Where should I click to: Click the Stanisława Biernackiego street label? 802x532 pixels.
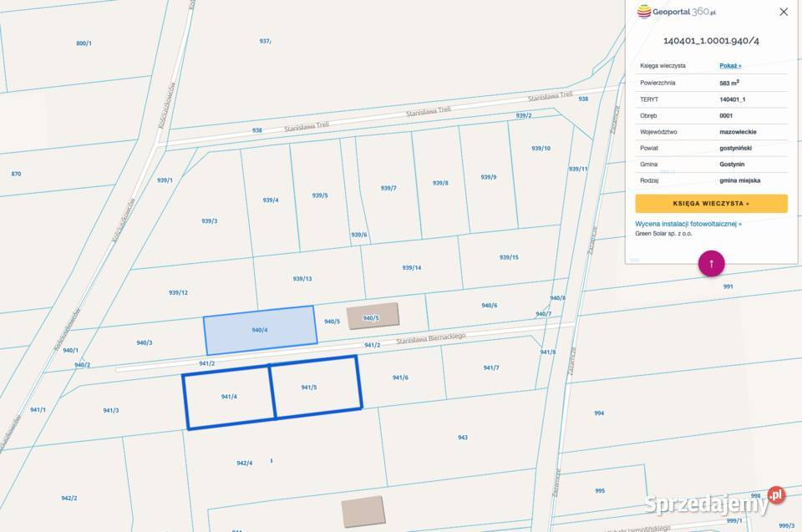pyautogui.click(x=430, y=338)
